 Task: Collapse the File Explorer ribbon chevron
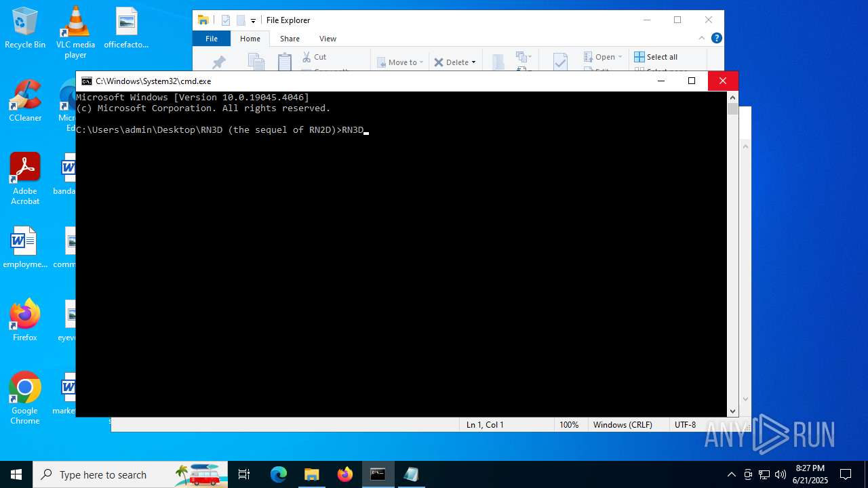[703, 39]
